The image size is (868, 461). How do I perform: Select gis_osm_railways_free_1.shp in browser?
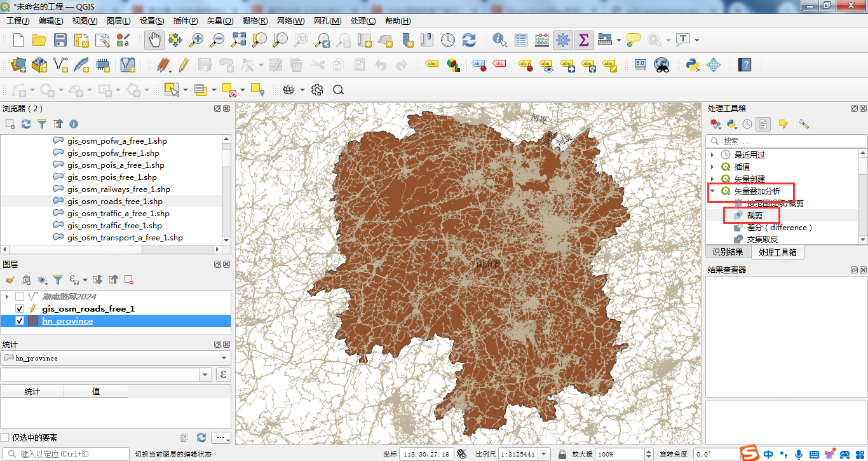118,189
